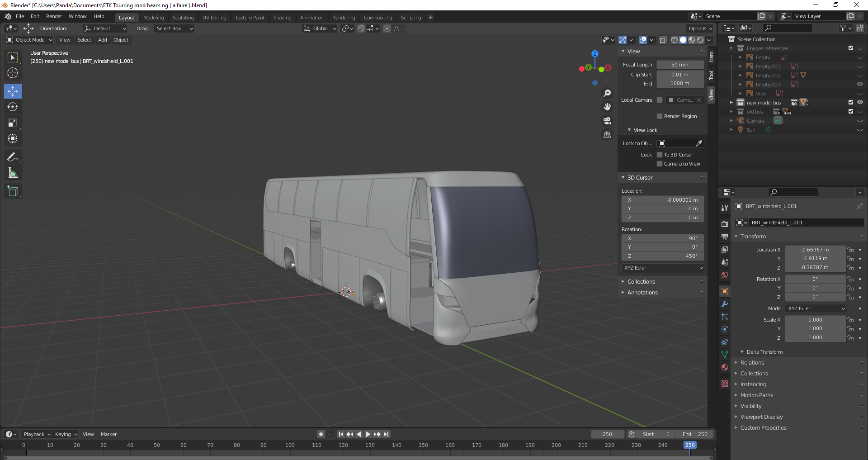This screenshot has height=460, width=868.
Task: Open the 3D Cursor XYZ Euler dropdown
Action: [x=663, y=268]
